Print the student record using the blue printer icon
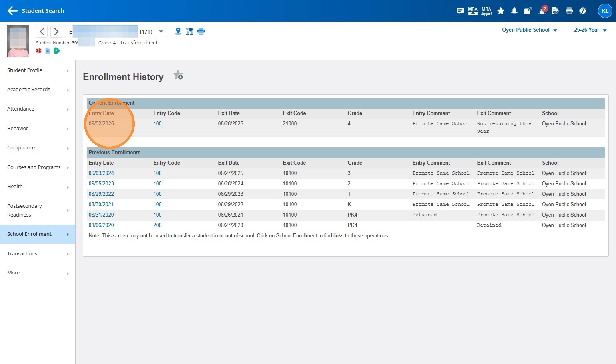Image resolution: width=616 pixels, height=364 pixels. [201, 31]
